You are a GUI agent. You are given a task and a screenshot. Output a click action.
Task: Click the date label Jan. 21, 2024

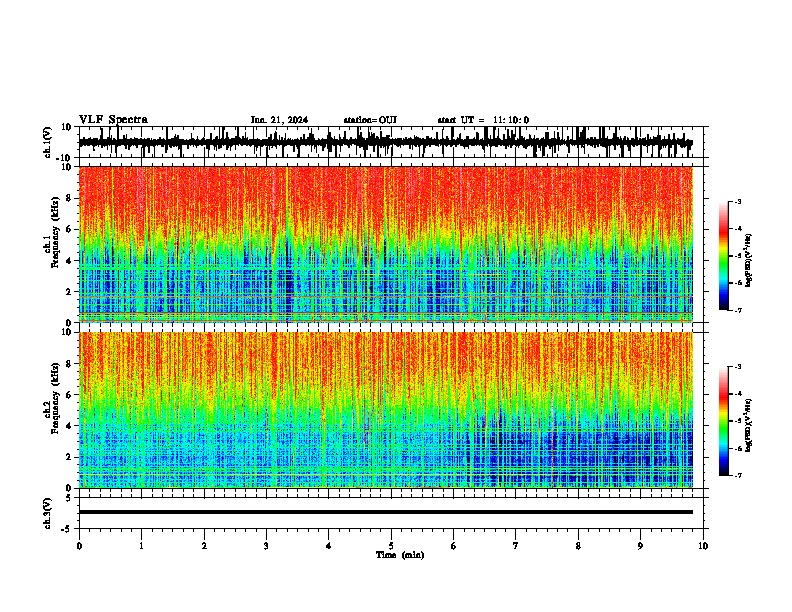[x=279, y=120]
